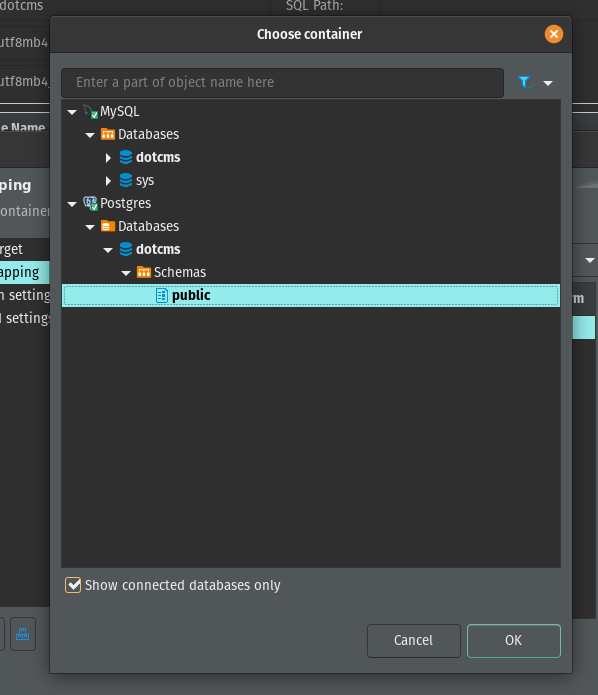Screen dimensions: 598x695
Task: Collapse the Schemas folder node
Action: (x=126, y=273)
